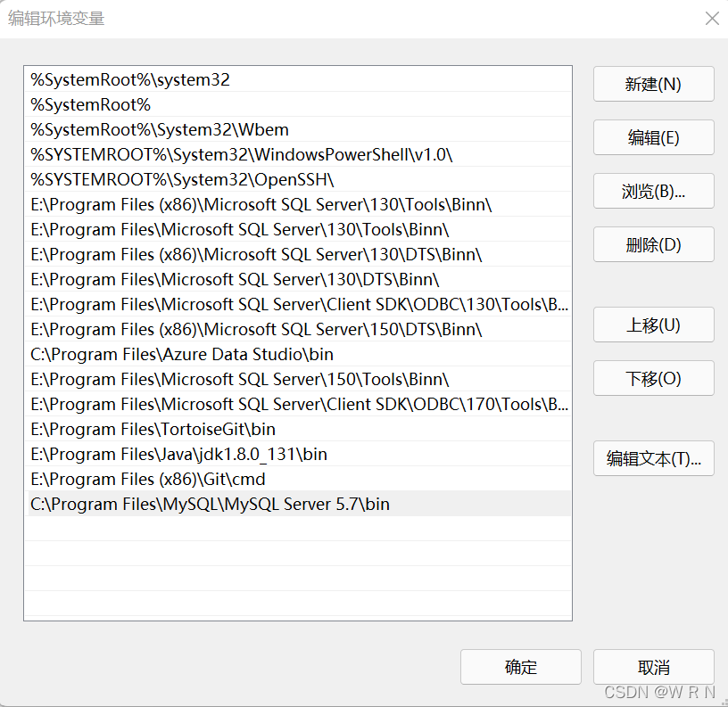728x707 pixels.
Task: Open folder browser with 浏览(B)...
Action: click(x=653, y=191)
